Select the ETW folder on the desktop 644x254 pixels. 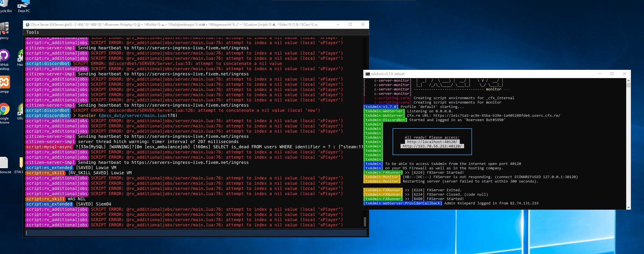tap(21, 163)
